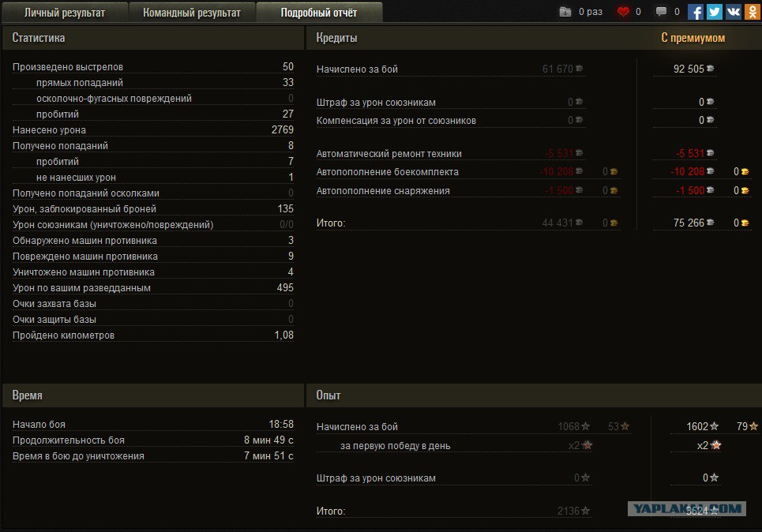
Task: Click the red x2 star in premium column
Action: [716, 445]
